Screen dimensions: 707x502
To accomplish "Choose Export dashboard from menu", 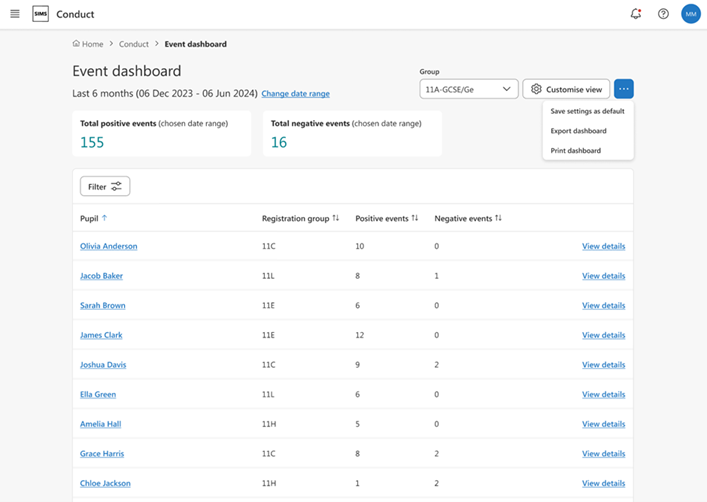I will coord(578,131).
